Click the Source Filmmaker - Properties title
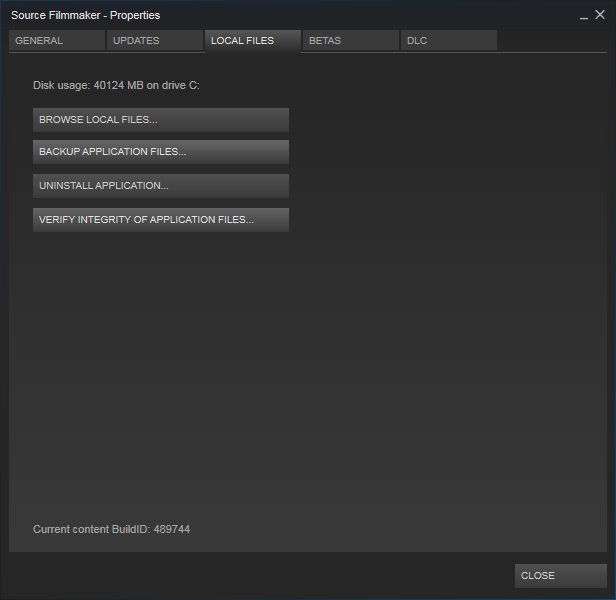 pyautogui.click(x=86, y=15)
